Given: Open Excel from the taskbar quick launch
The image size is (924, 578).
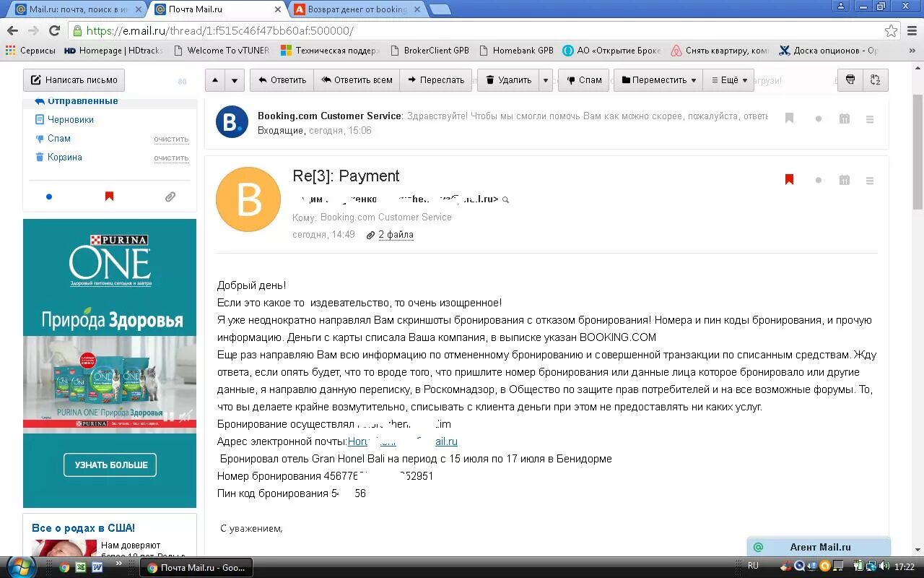Looking at the screenshot, I should 81,568.
